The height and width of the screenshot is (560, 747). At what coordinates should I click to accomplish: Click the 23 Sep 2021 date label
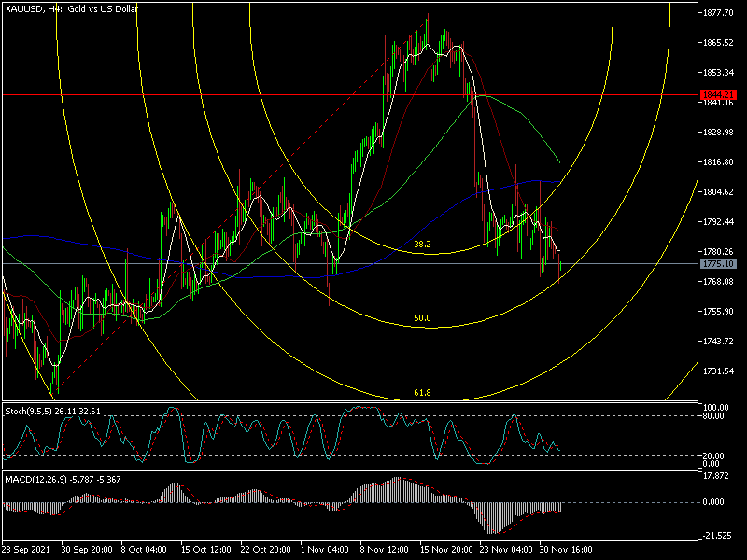pos(28,550)
